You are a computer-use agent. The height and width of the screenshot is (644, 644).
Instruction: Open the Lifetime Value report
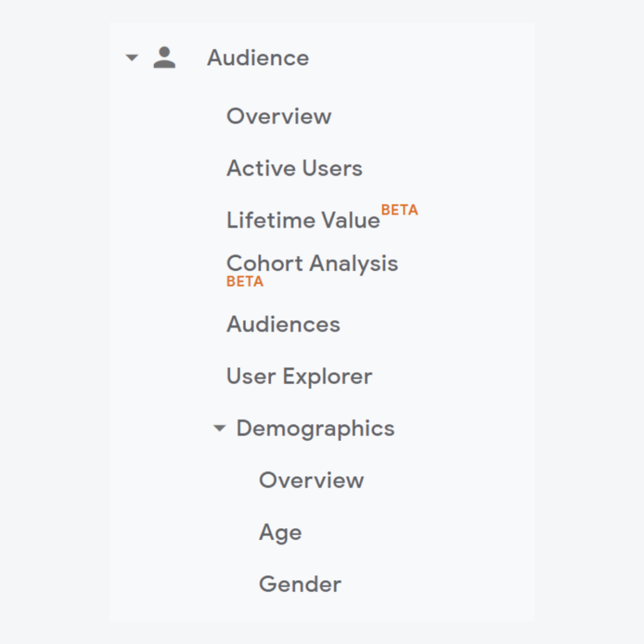303,219
